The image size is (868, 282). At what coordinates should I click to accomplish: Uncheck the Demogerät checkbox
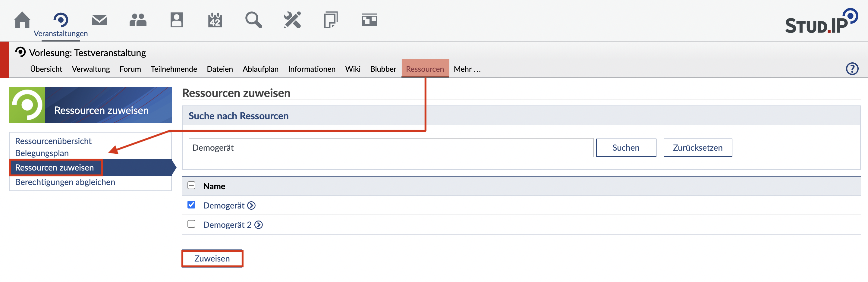pos(191,205)
